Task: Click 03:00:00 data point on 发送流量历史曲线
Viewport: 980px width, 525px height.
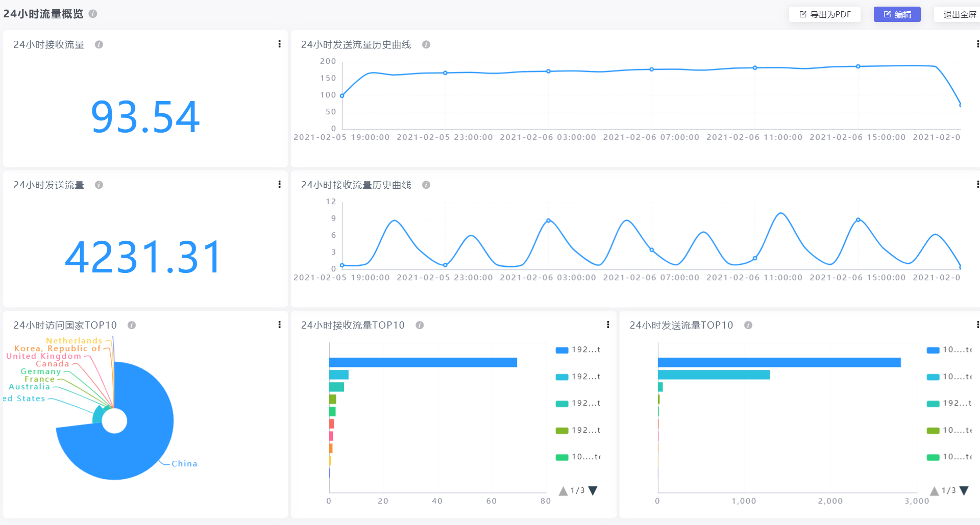Action: (548, 71)
